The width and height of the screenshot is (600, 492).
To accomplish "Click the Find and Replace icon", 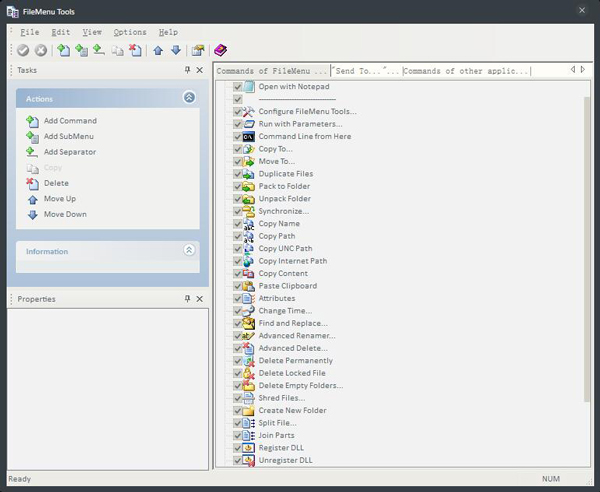I will [249, 323].
